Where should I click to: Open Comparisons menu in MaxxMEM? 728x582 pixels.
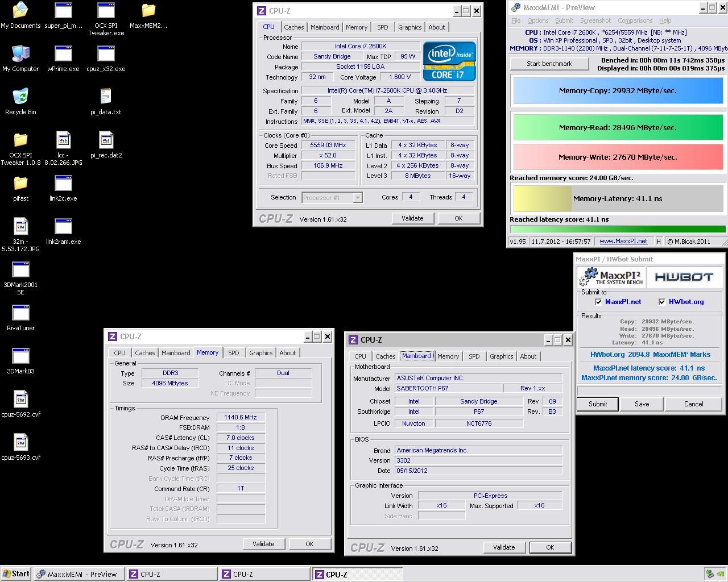pyautogui.click(x=635, y=20)
